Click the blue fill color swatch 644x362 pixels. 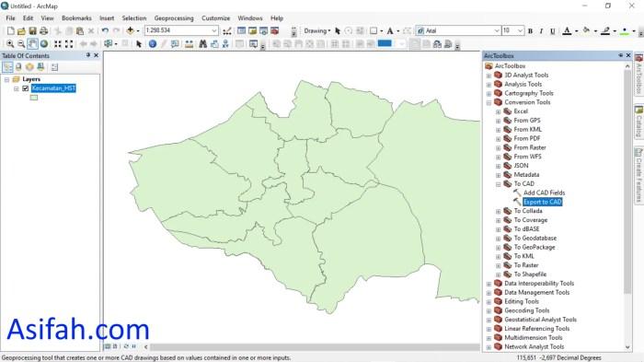(385, 43)
